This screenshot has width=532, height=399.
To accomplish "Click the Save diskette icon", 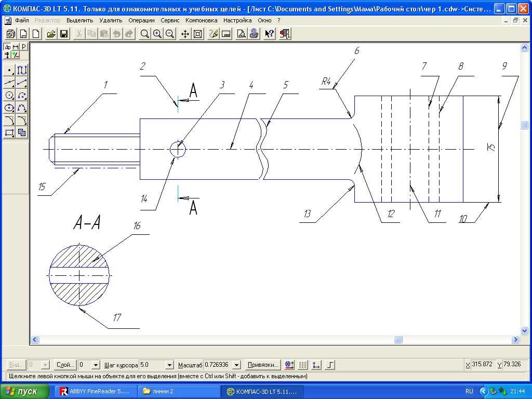I will tap(64, 34).
